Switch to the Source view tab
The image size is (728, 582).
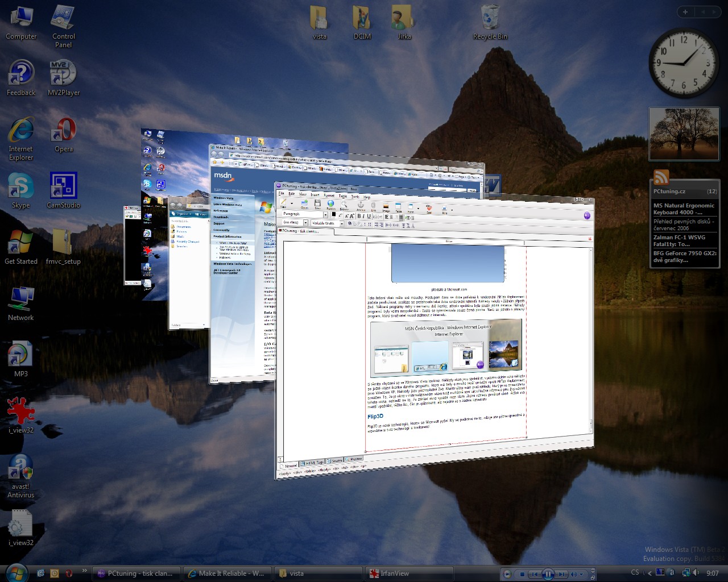coord(334,460)
